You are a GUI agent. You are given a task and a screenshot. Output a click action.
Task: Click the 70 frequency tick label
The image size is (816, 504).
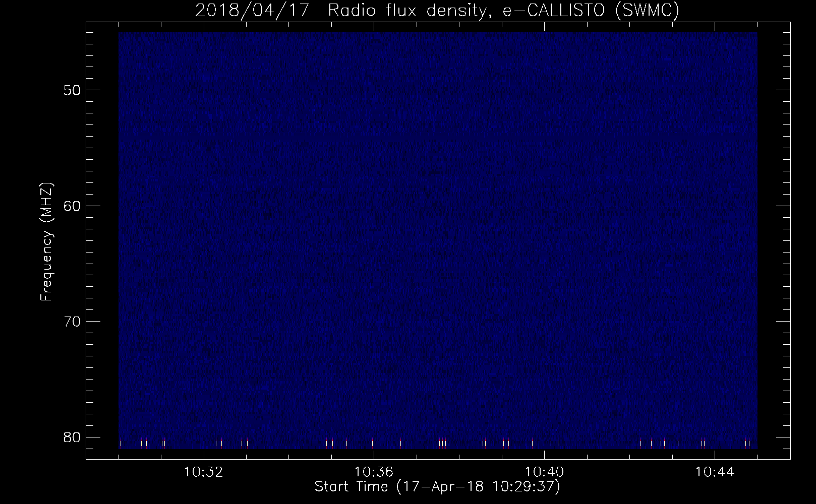71,321
